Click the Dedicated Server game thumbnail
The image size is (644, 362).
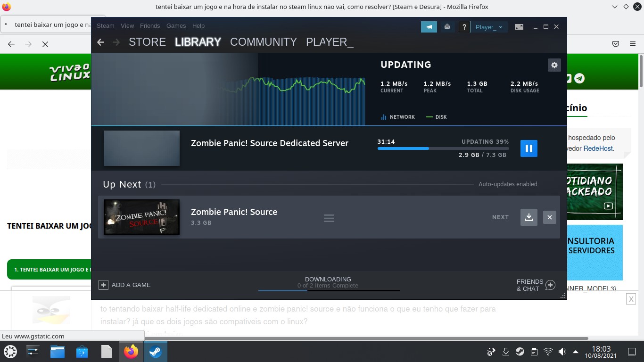pyautogui.click(x=141, y=148)
